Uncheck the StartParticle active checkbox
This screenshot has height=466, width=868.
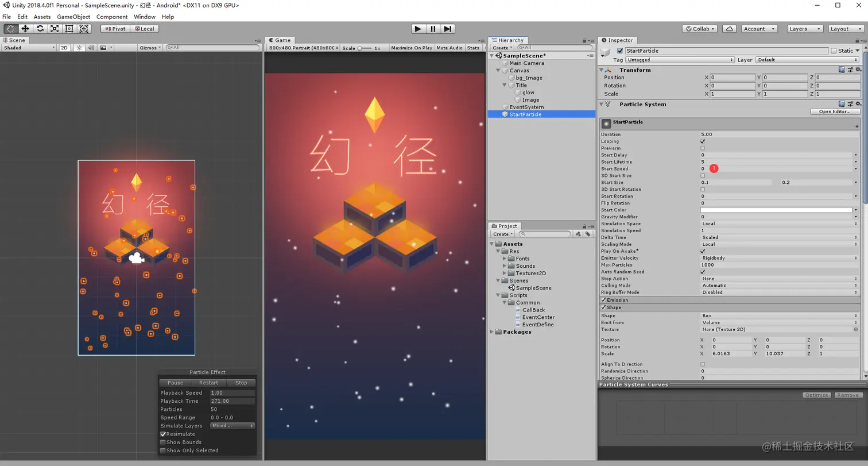[x=620, y=51]
